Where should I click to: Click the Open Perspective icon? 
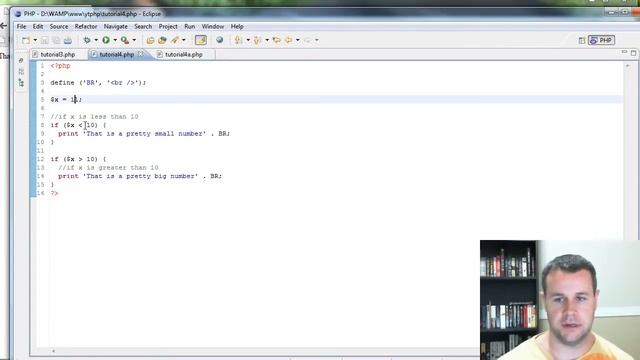tap(582, 40)
